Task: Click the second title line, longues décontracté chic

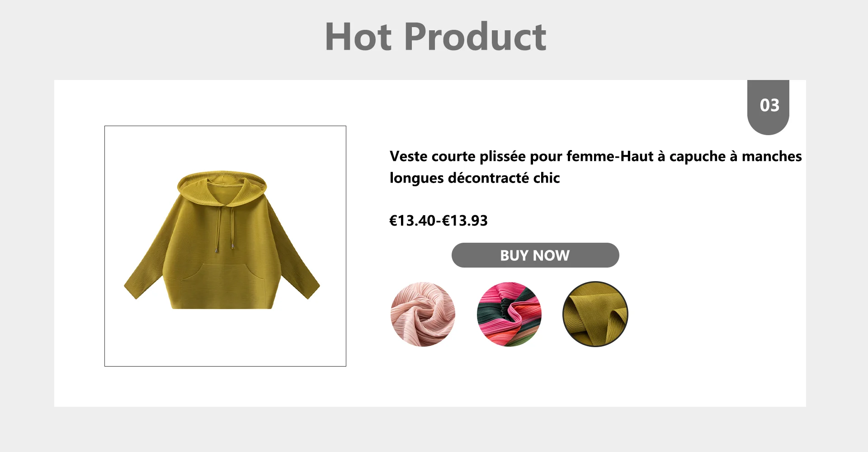Action: (475, 178)
